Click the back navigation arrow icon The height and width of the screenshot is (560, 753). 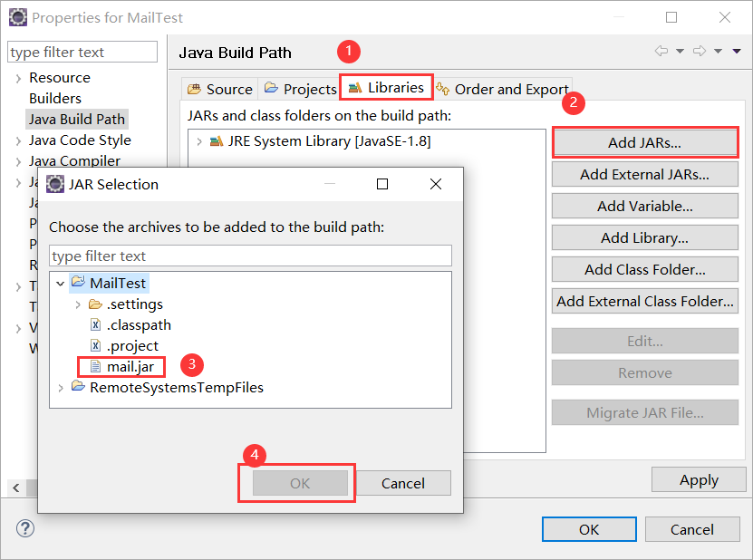tap(661, 51)
